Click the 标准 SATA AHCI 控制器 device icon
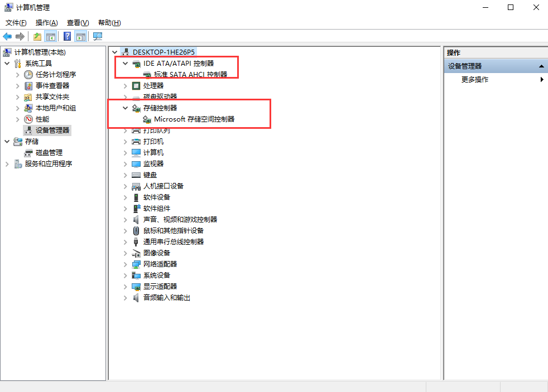 tap(147, 75)
